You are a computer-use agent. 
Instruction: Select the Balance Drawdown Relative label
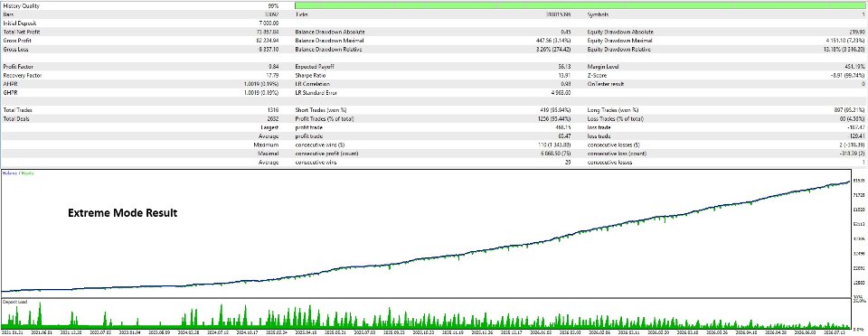(329, 50)
